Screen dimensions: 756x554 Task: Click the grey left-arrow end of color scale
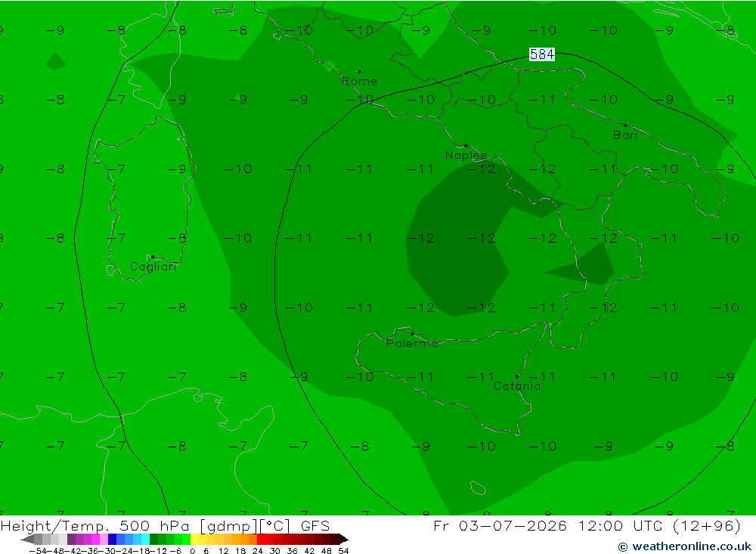(27, 540)
